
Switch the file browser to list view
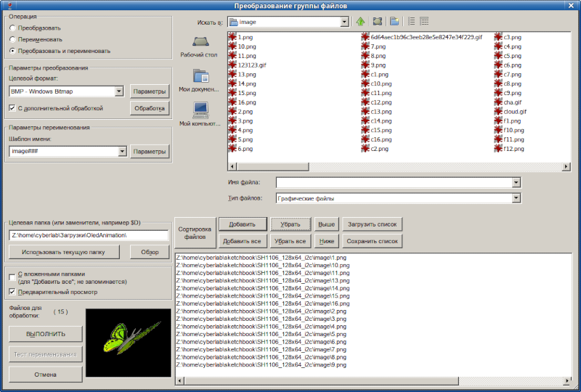411,22
